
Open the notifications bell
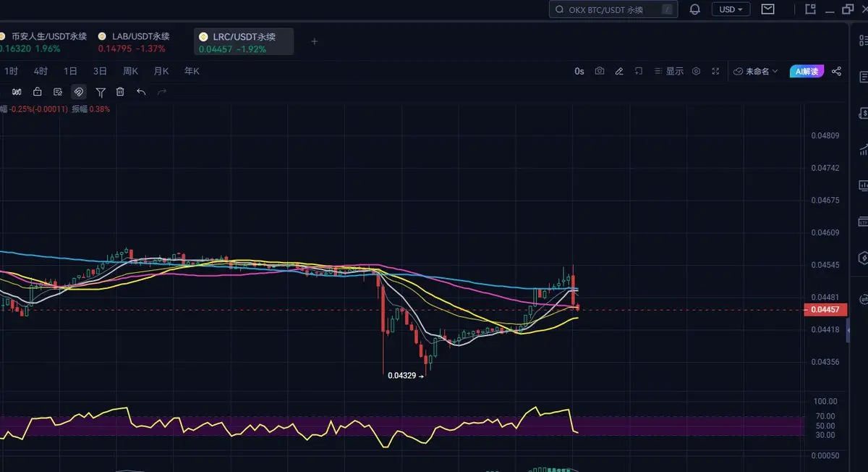click(695, 9)
